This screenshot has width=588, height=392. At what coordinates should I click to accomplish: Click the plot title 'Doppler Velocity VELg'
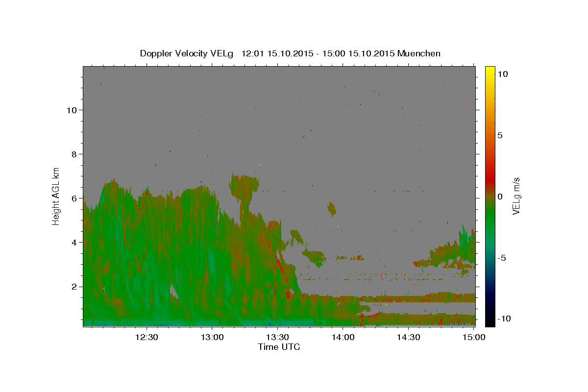click(x=188, y=53)
